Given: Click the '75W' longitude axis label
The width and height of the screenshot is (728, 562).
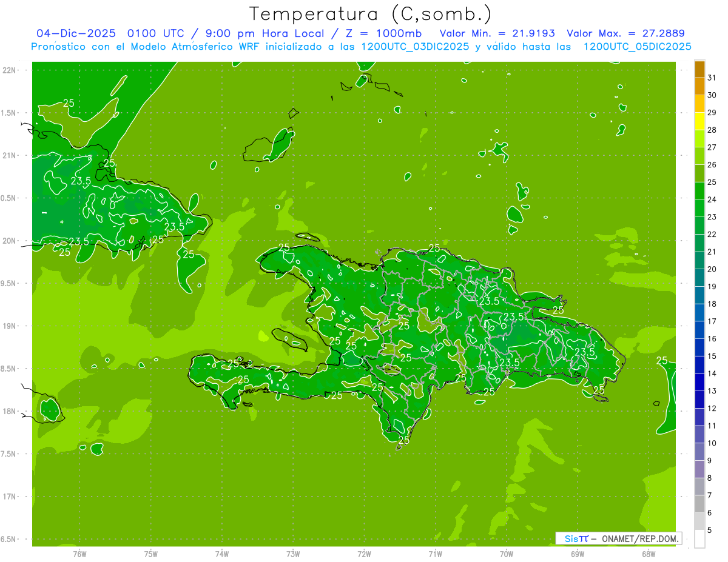Looking at the screenshot, I should [151, 554].
